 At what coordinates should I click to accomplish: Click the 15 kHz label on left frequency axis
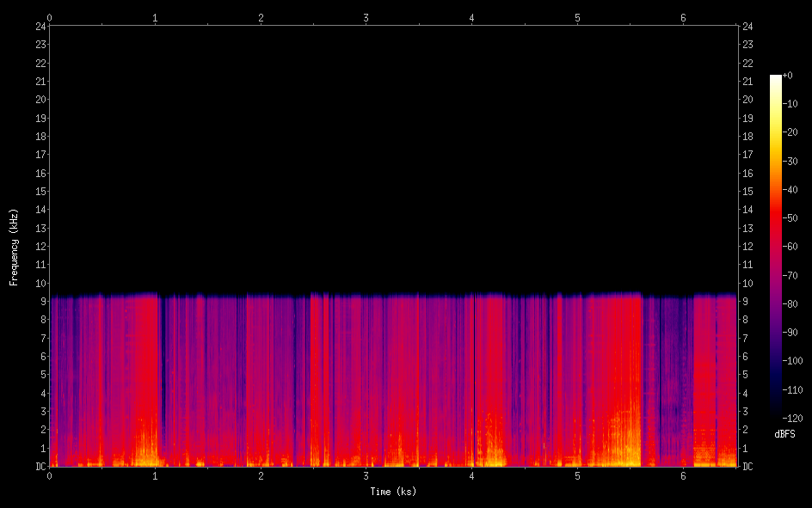40,192
